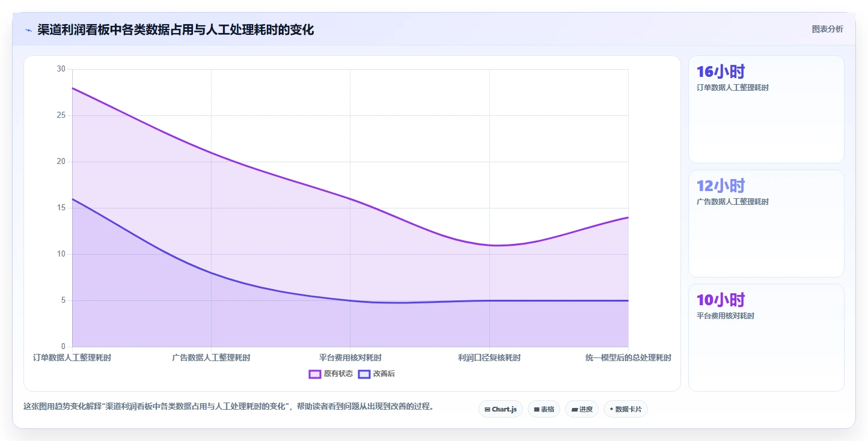Screen dimensions: 868x441
Task: Click the 改善后 line start at 16
Action: point(72,199)
